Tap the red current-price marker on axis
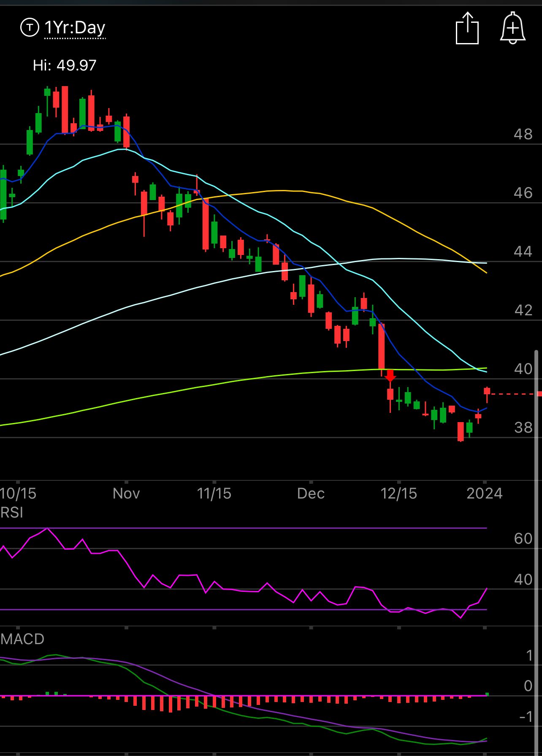This screenshot has height=756, width=542. 539,394
